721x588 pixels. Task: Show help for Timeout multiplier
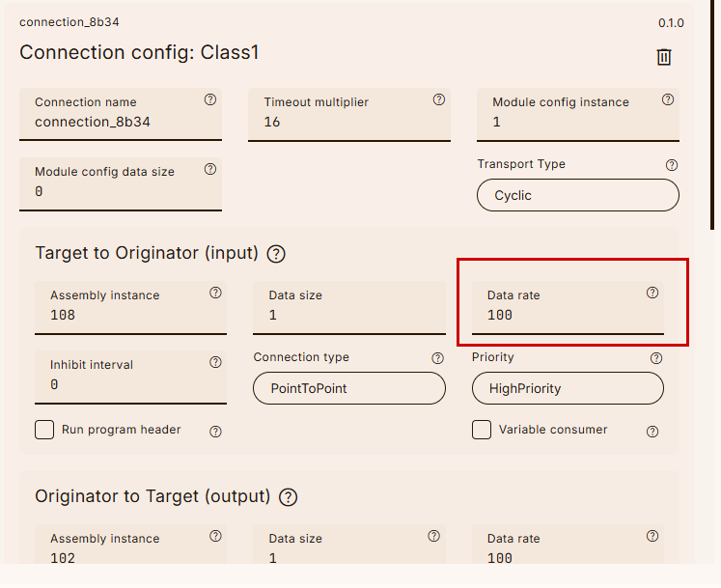[439, 99]
